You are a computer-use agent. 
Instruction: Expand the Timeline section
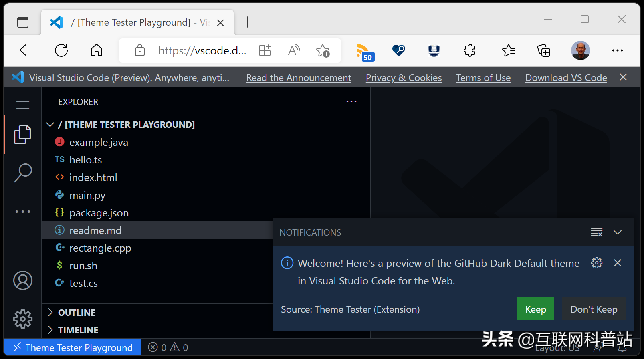click(x=157, y=330)
